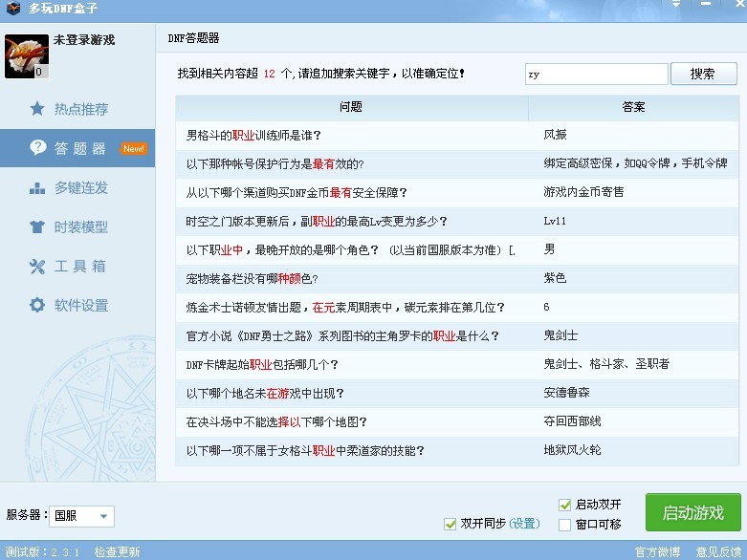Click the star icon beside 热点推荐
The height and width of the screenshot is (560, 747).
pos(37,109)
